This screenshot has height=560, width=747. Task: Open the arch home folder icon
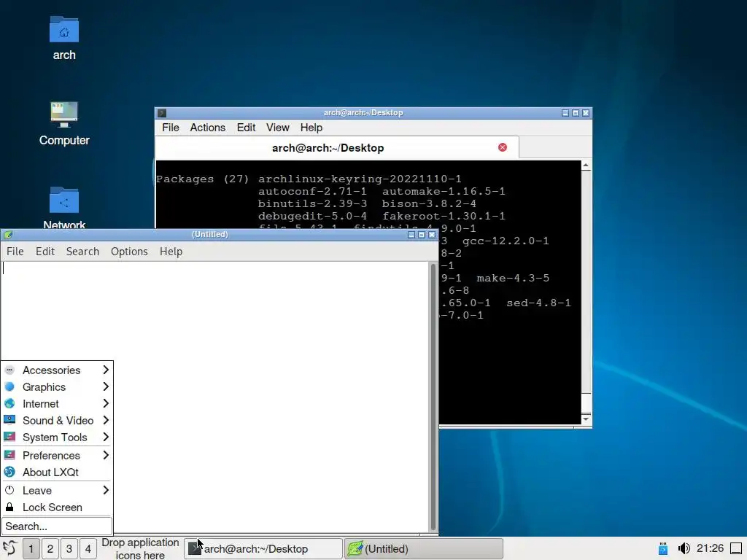64,29
